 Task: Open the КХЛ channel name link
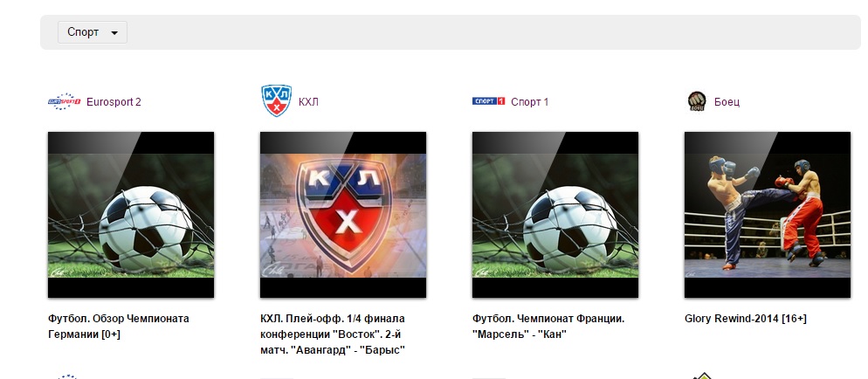click(x=308, y=102)
